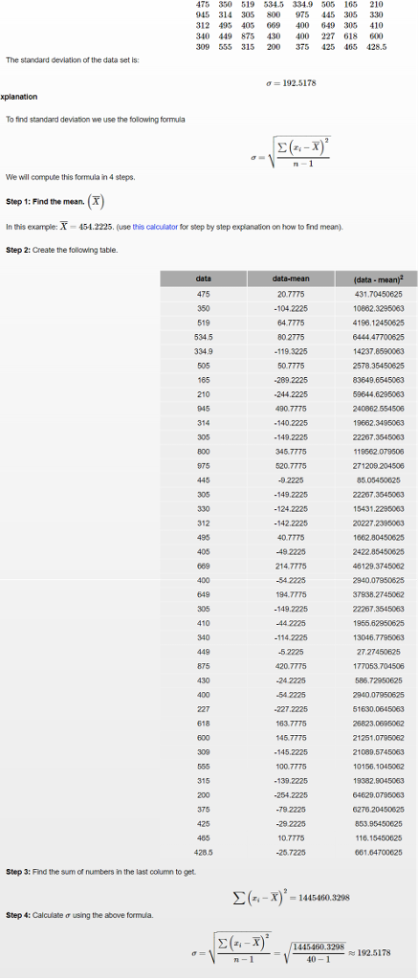Screen dimensions: 418x980
Task: Select the table row for data 669
Action: coord(289,566)
